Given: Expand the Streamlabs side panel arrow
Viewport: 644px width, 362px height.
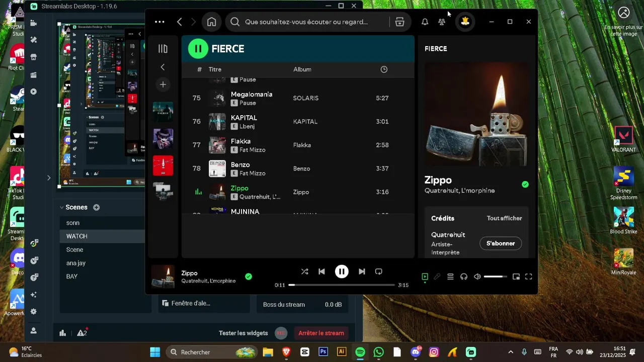Looking at the screenshot, I should click(49, 177).
